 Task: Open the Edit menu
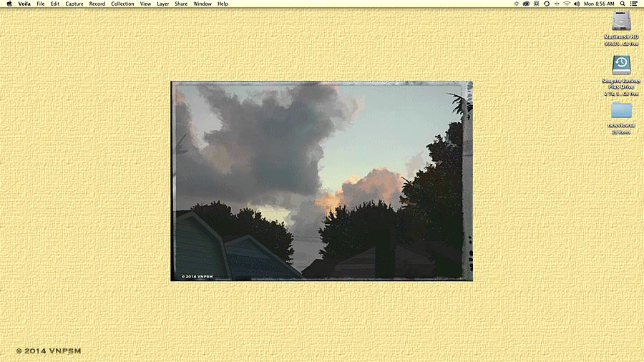pos(55,4)
